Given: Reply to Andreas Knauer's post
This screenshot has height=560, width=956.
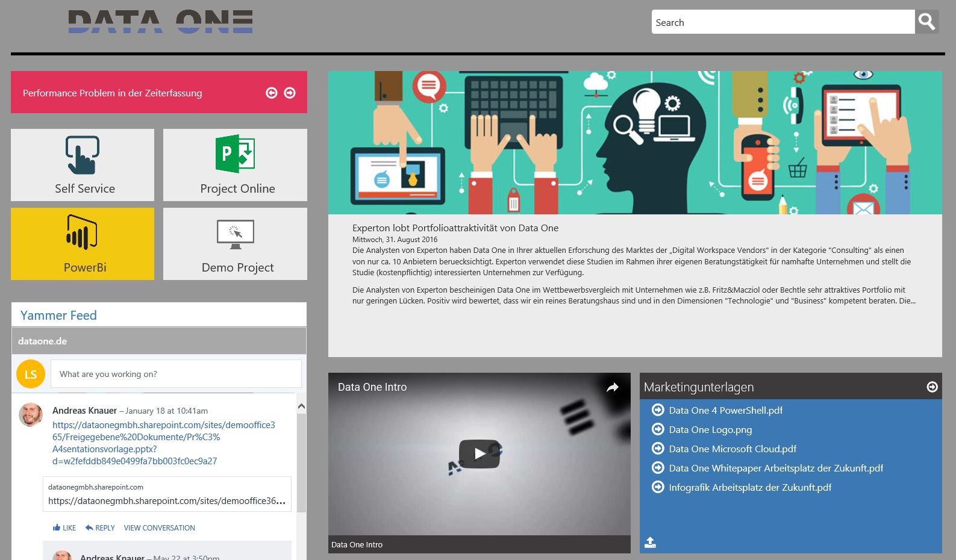Looking at the screenshot, I should tap(100, 528).
